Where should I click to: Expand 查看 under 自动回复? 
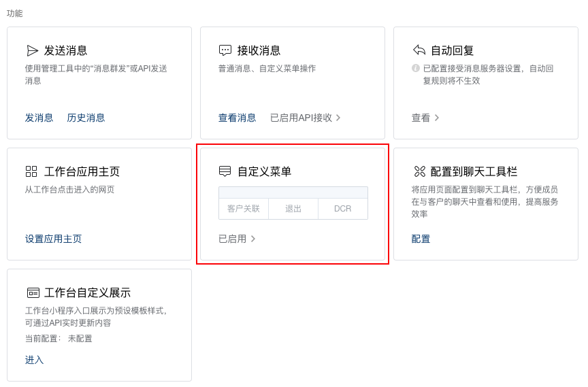[x=425, y=118]
